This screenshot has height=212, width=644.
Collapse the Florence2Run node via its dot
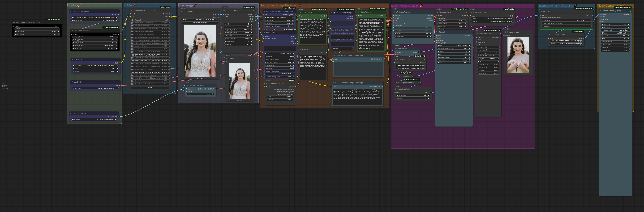[265, 33]
